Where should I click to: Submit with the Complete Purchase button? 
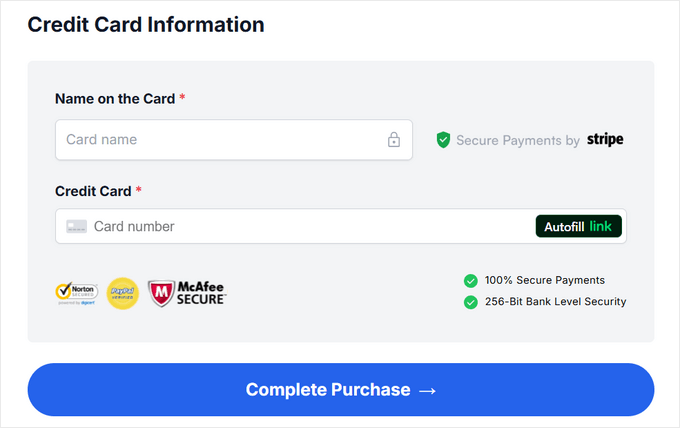(x=340, y=389)
